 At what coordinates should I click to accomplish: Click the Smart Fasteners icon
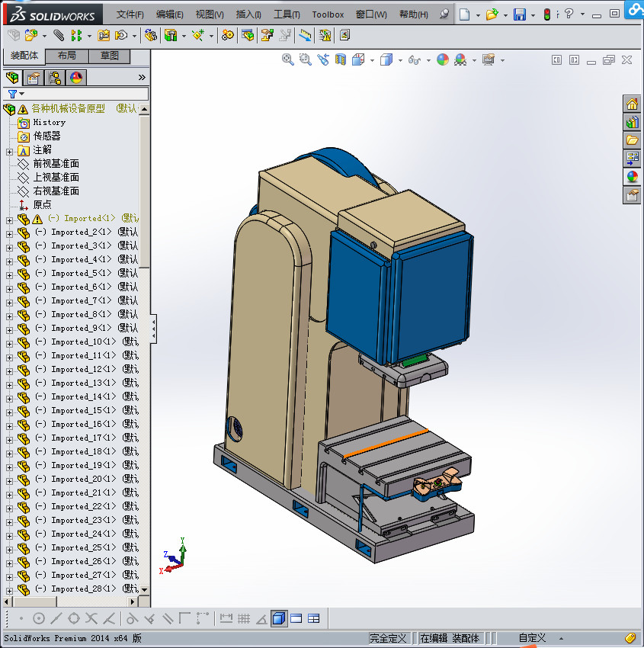(x=104, y=36)
